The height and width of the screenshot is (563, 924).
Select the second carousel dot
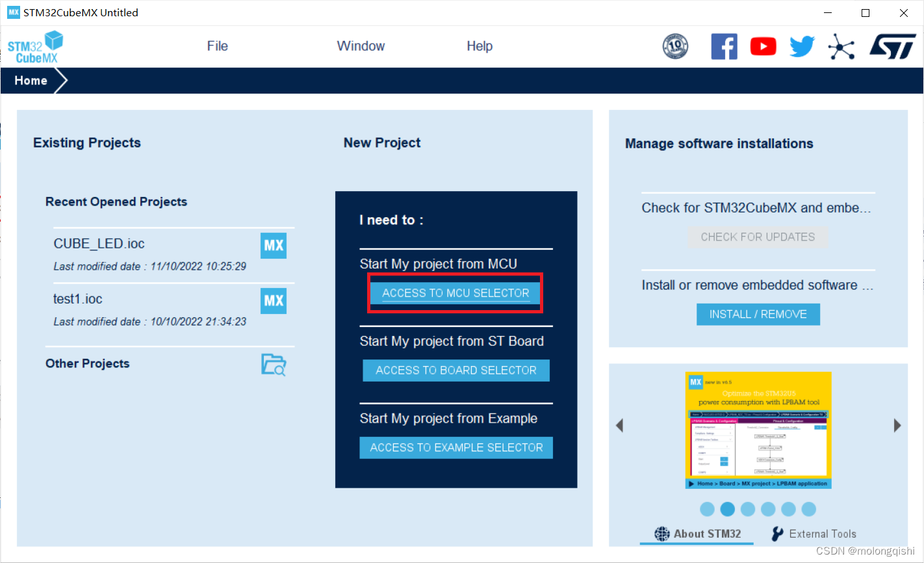coord(728,509)
